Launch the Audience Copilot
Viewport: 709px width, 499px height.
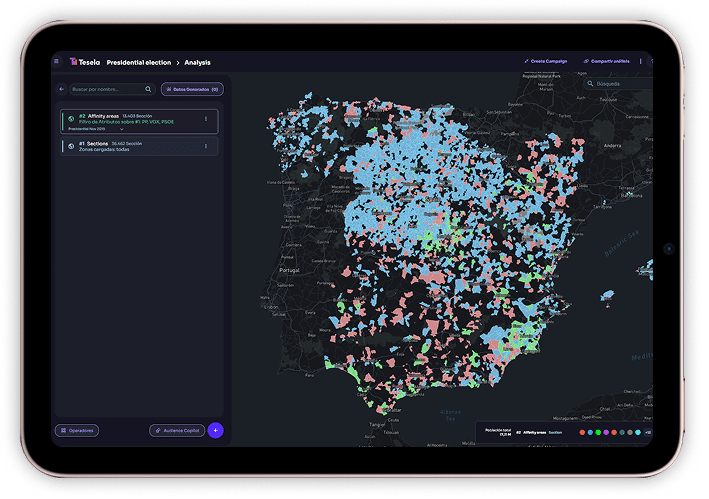pos(177,430)
